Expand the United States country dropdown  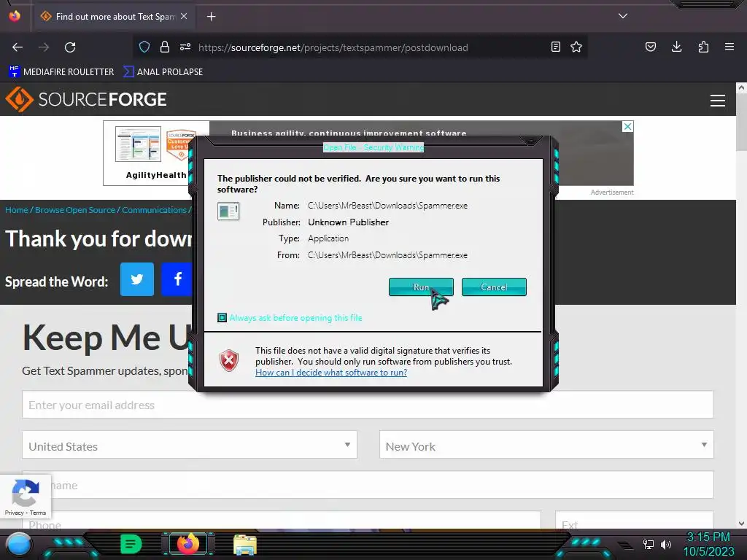click(190, 445)
